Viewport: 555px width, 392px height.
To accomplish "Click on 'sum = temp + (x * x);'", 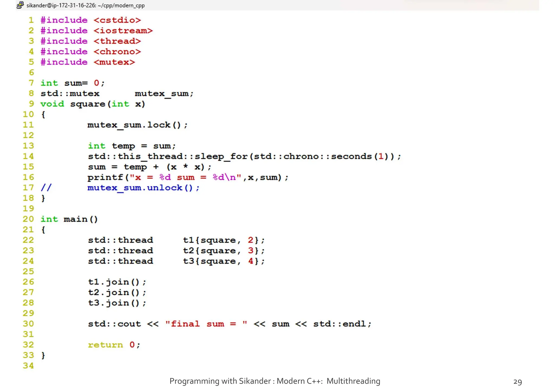I will 150,167.
